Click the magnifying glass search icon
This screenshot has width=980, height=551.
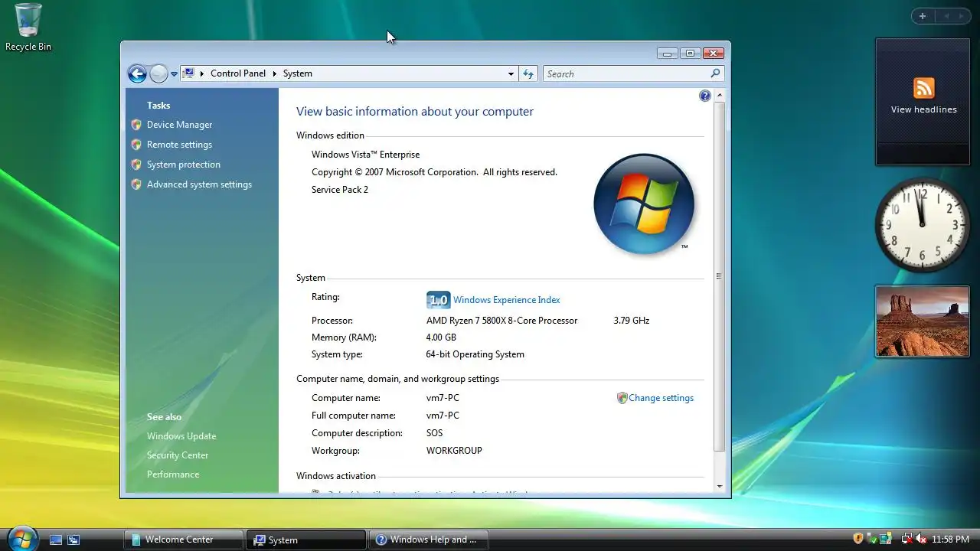(715, 73)
